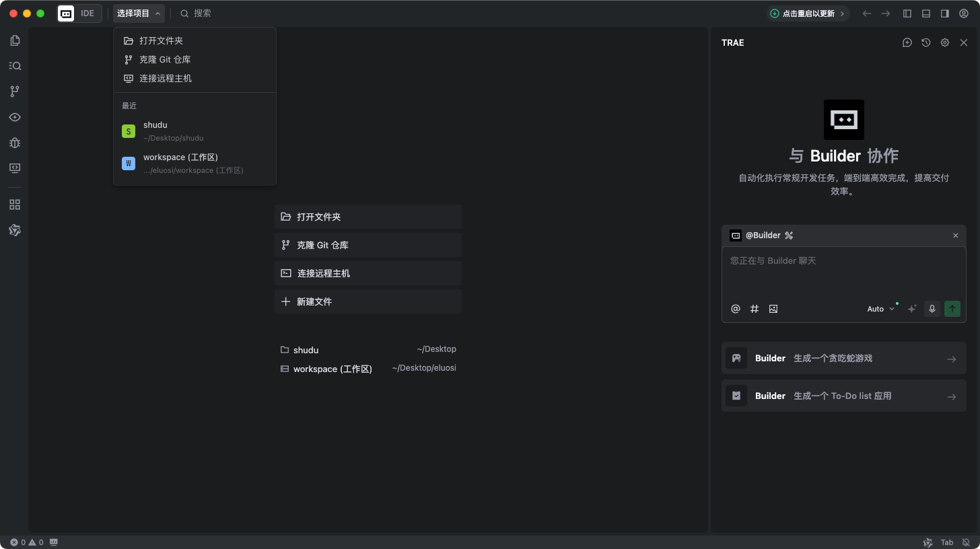Open TRAE panel settings gear
The image size is (980, 549).
point(945,42)
